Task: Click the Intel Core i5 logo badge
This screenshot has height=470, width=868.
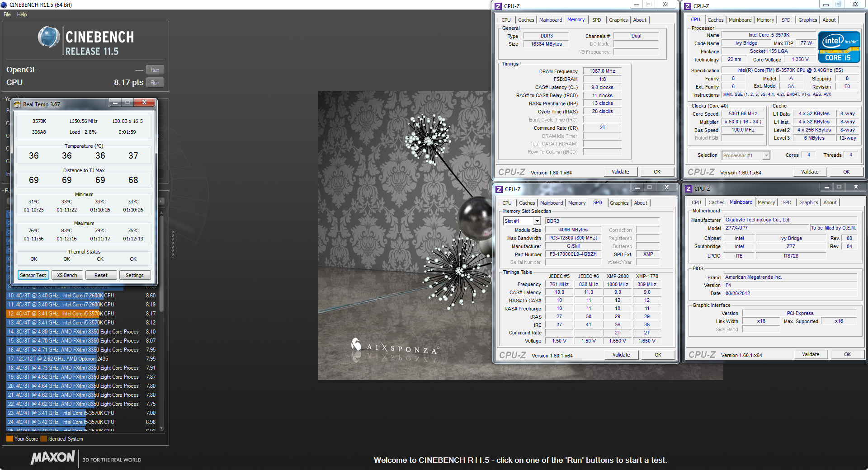Action: pyautogui.click(x=839, y=47)
